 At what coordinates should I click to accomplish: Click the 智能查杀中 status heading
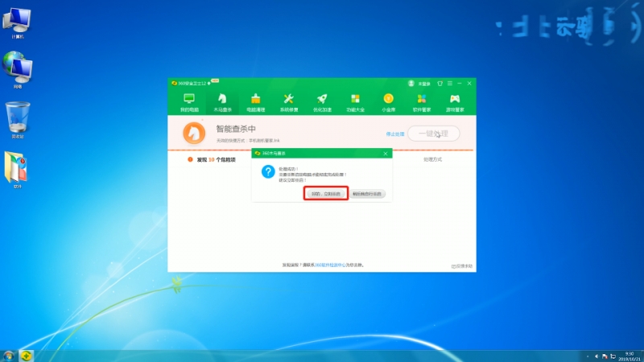click(x=236, y=129)
